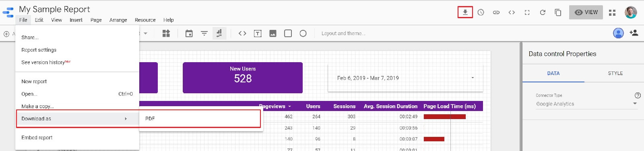Screen dimensions: 644x151
Task: Insert a date range control
Action: 189,34
